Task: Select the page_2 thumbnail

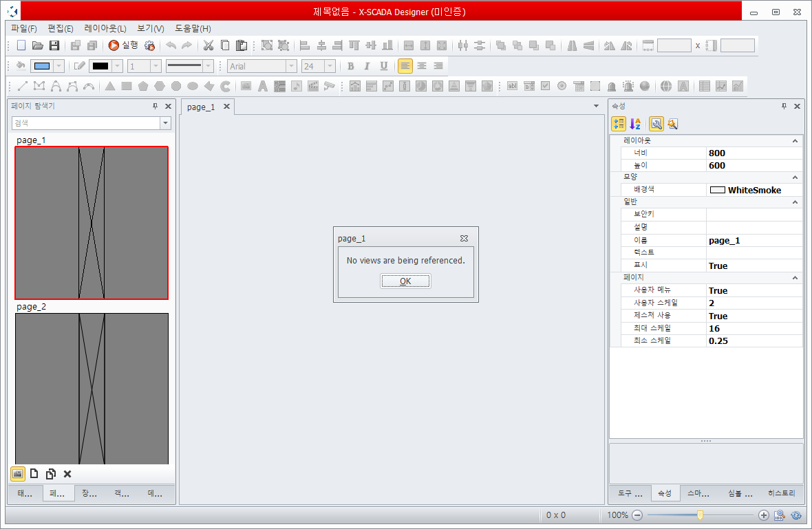Action: [x=92, y=389]
